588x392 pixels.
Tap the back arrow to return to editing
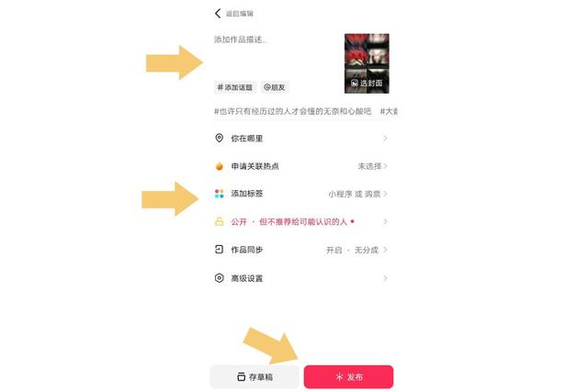click(x=218, y=14)
